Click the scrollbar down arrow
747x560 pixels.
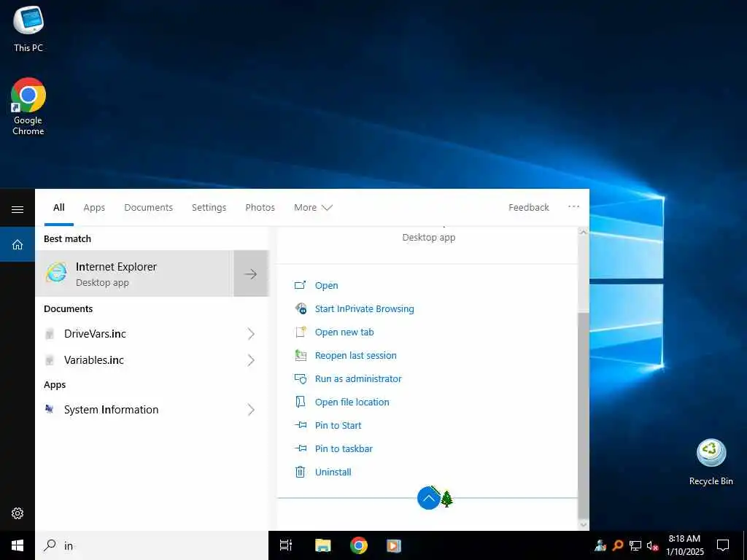pyautogui.click(x=583, y=525)
